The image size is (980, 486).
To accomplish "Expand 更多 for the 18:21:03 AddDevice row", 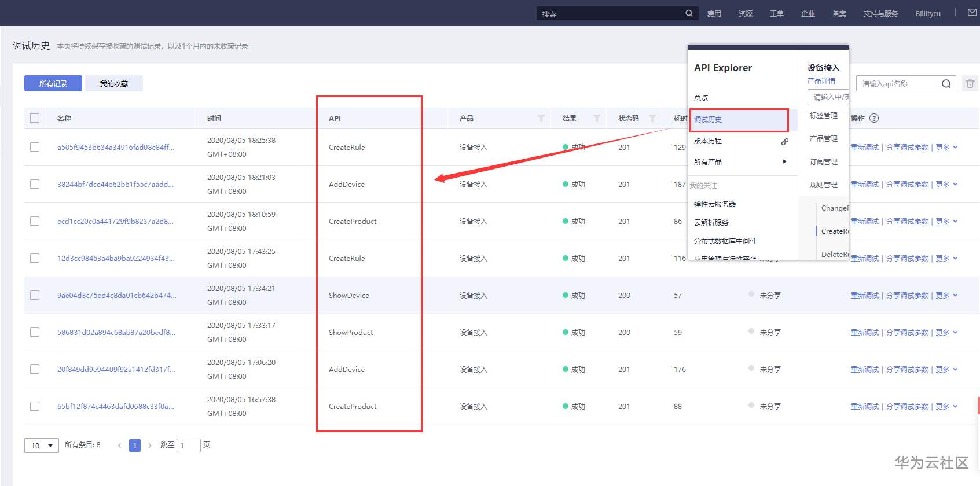I will click(x=946, y=185).
